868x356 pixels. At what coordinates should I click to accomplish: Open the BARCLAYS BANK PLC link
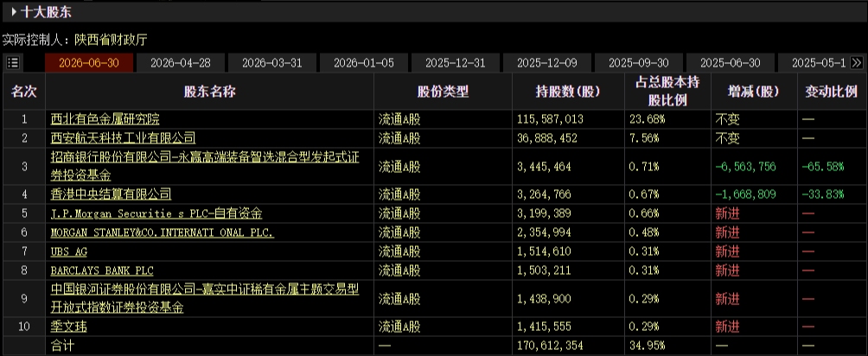102,270
